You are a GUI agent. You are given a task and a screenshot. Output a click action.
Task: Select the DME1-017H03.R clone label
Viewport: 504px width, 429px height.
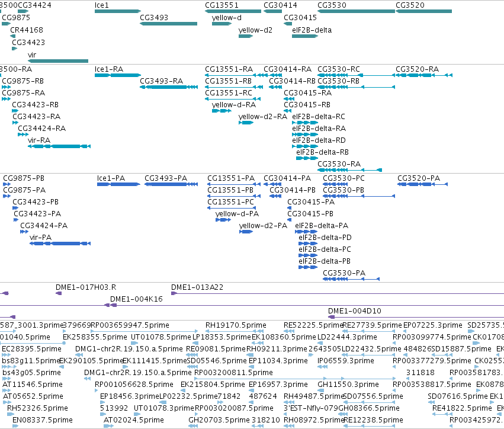(x=86, y=287)
